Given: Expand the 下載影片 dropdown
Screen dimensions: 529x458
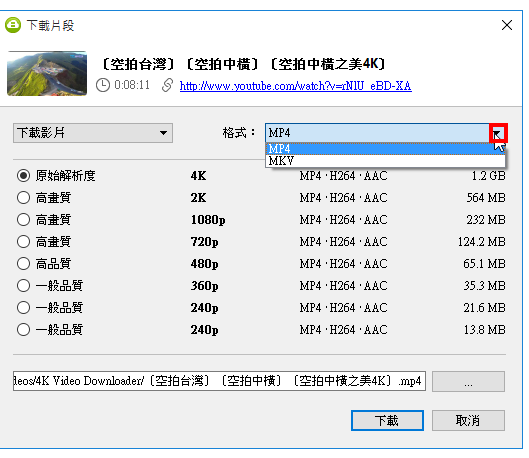Looking at the screenshot, I should (93, 133).
